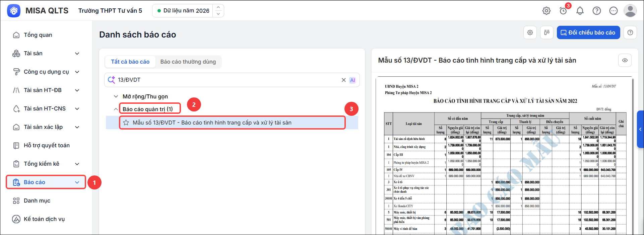Viewport: 644px width, 235px height.
Task: Click the report preview thumbnail
Action: 504,156
